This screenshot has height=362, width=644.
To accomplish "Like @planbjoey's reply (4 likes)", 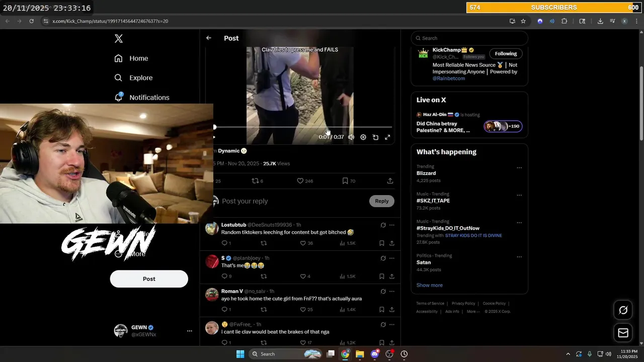I will pyautogui.click(x=305, y=277).
